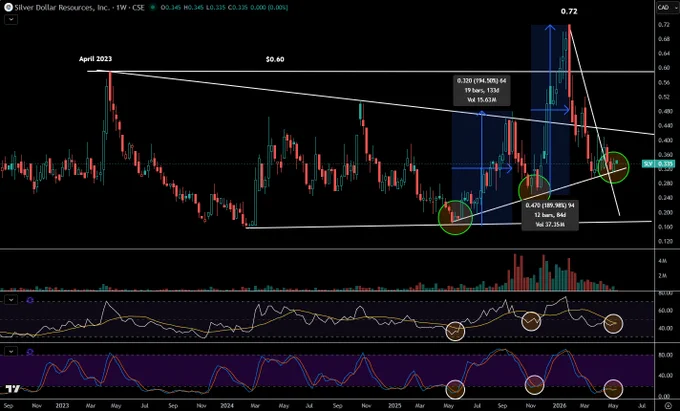680x411 pixels.
Task: Click the 0.52 price scale label
Action: click(x=664, y=97)
